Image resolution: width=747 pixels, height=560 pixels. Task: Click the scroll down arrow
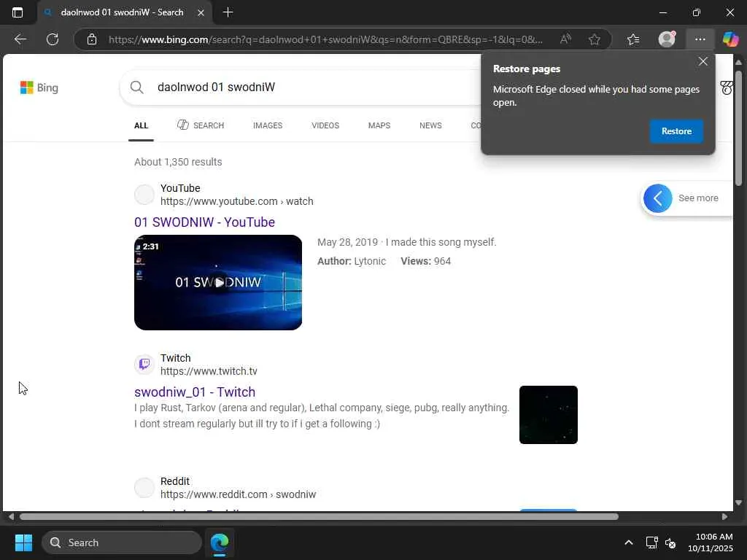738,502
